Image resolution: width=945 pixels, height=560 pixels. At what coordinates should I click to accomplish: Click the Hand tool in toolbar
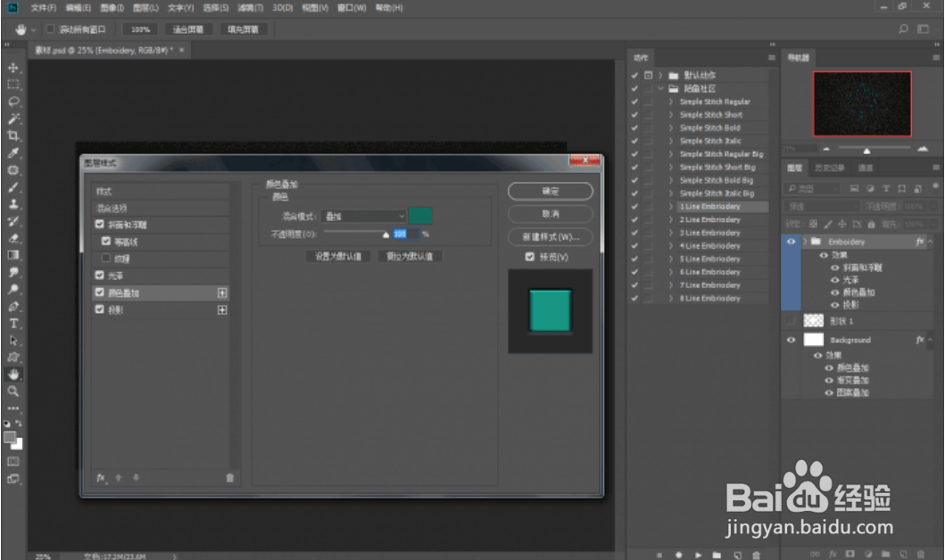[13, 375]
